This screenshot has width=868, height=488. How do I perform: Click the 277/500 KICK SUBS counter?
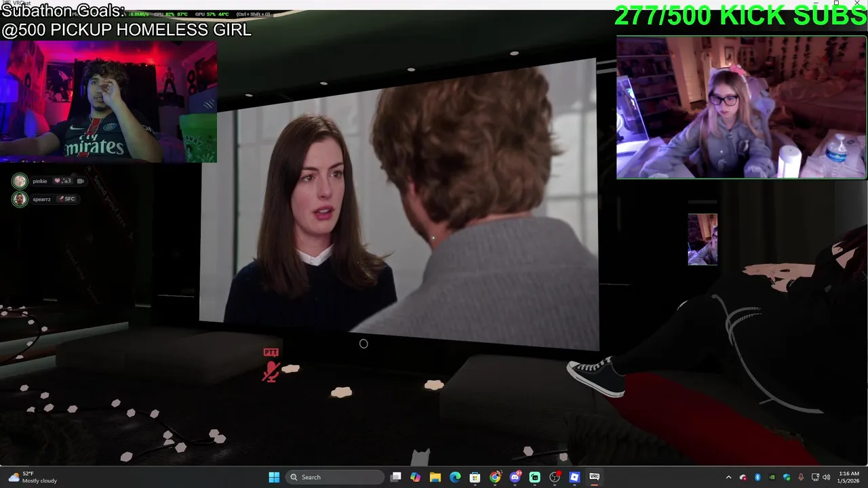[741, 15]
